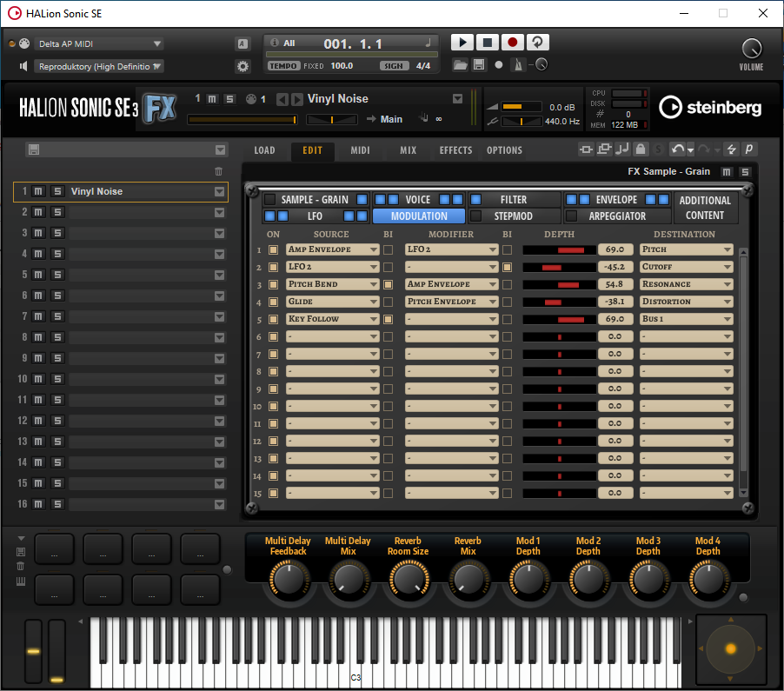The width and height of the screenshot is (784, 691).
Task: Click the Undo icon in the toolbar
Action: point(678,149)
